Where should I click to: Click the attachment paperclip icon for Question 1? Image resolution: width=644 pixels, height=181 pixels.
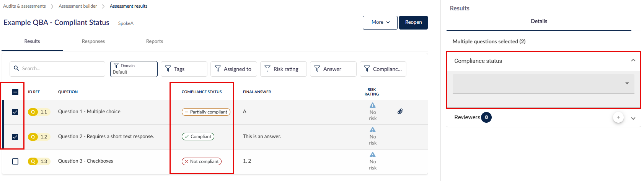400,111
